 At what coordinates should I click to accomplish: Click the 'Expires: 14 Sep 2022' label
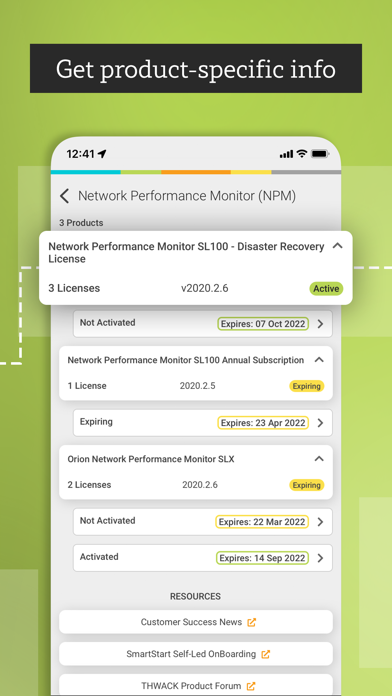coord(262,558)
